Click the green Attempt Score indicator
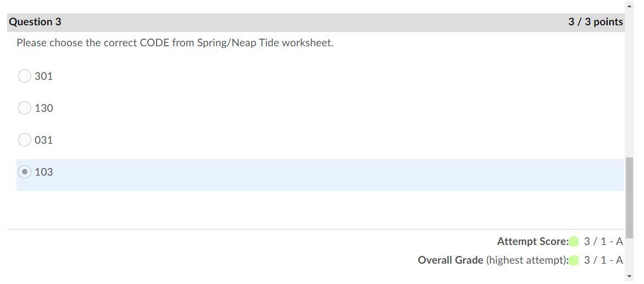 click(574, 242)
